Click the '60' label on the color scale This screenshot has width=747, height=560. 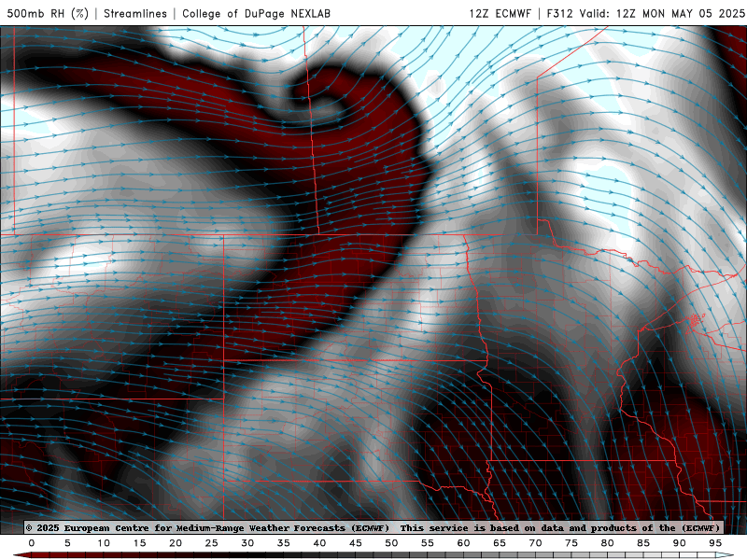(x=463, y=543)
